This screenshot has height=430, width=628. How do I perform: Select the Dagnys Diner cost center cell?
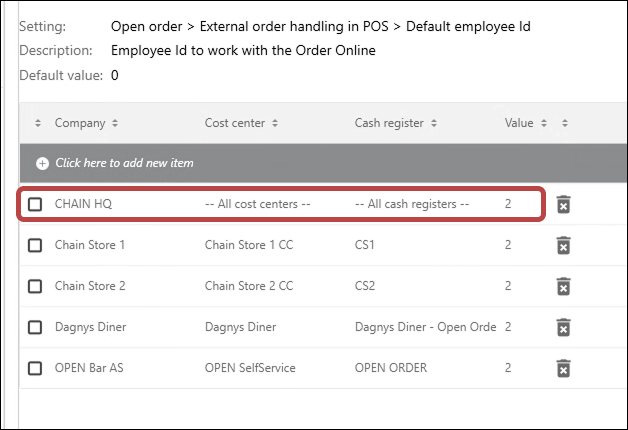(241, 327)
